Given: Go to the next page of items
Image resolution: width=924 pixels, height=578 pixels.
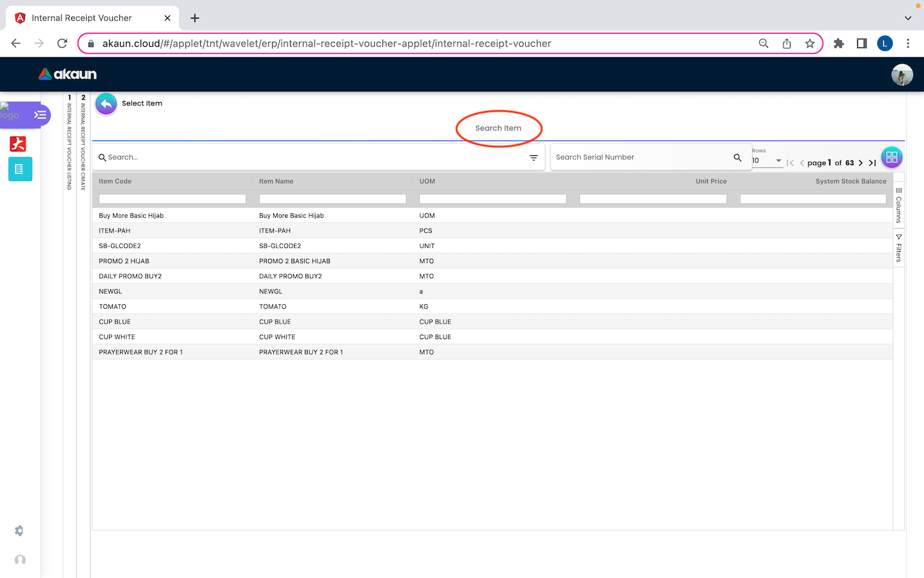Looking at the screenshot, I should click(860, 163).
